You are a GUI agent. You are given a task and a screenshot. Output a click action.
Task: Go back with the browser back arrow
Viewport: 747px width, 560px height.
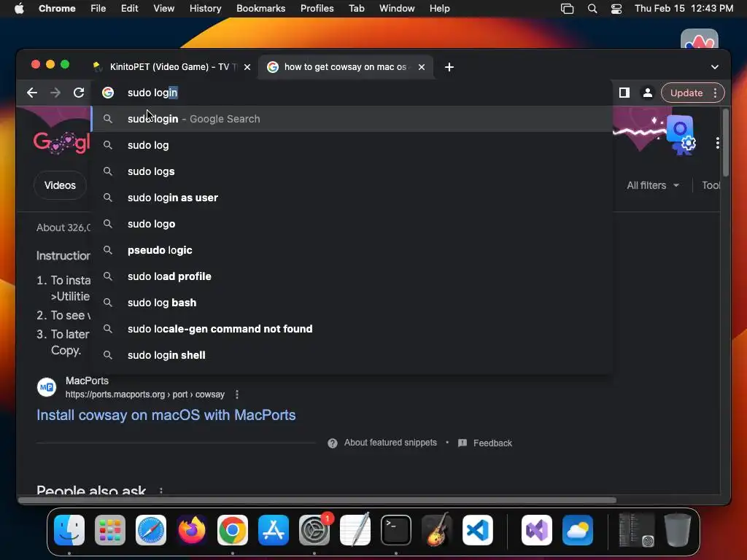click(x=32, y=93)
